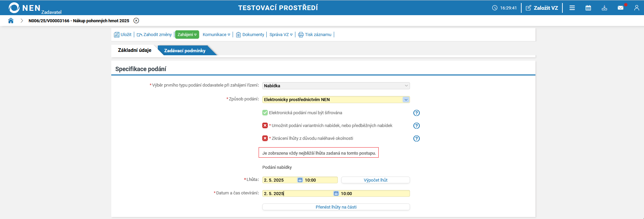Click the otevírání time field 10:00
This screenshot has width=644, height=219.
pos(375,194)
